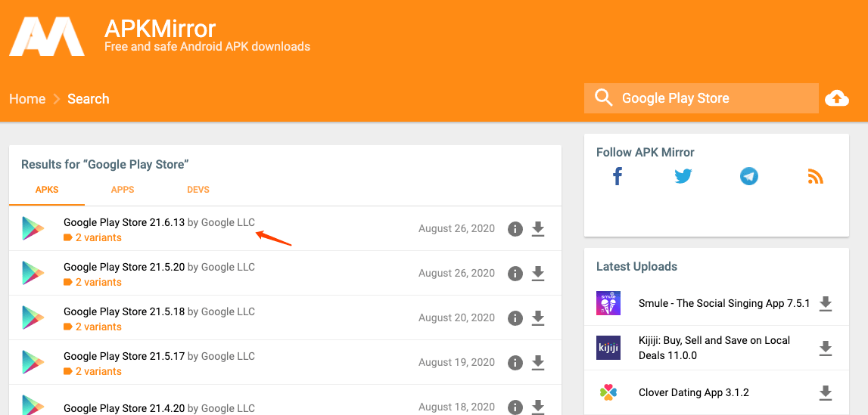
Task: View info for Play Store 21.6.13
Action: click(x=515, y=229)
